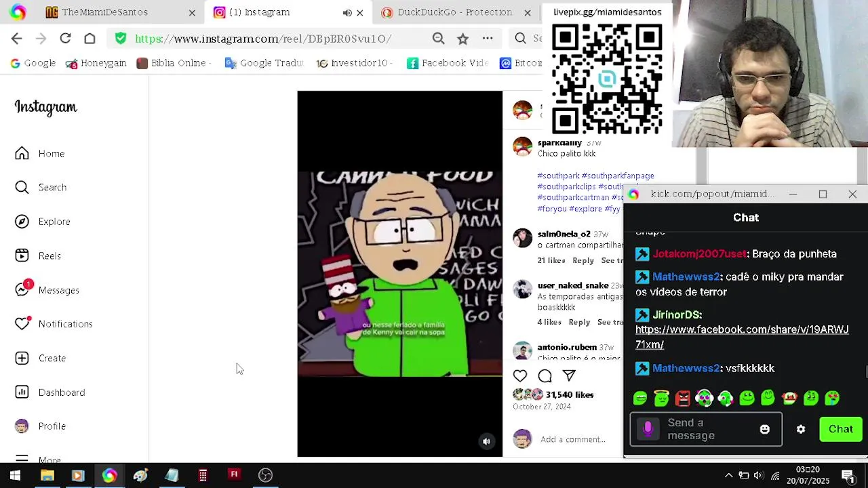
Task: View 21 likes on salm0nela_o2's comment
Action: 551,261
